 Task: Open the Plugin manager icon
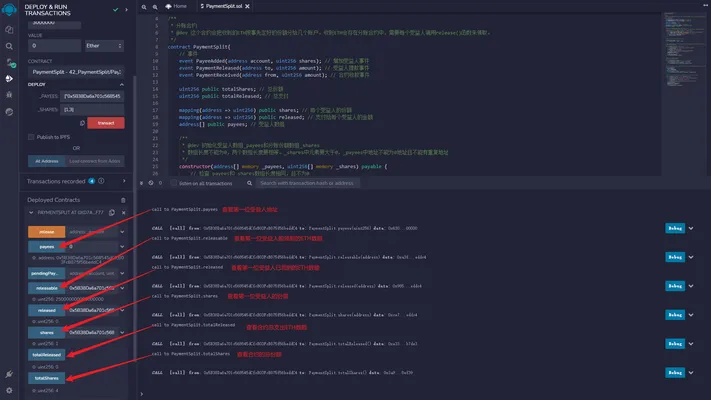point(9,374)
